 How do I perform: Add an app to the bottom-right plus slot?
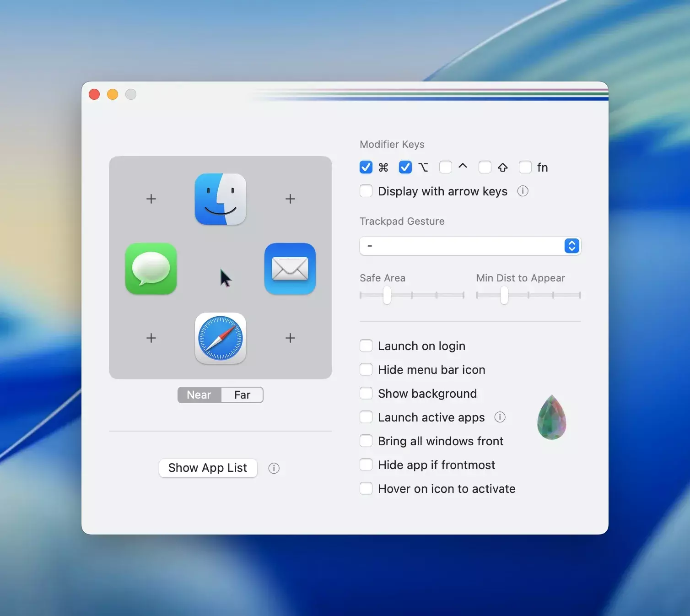290,338
